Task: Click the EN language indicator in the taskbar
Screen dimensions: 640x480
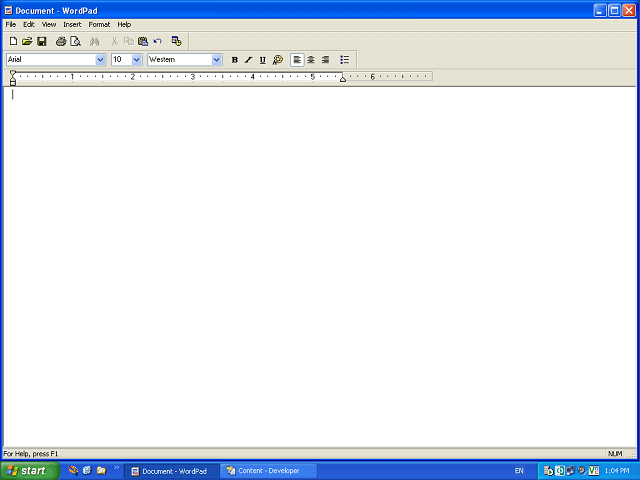Action: click(x=519, y=471)
